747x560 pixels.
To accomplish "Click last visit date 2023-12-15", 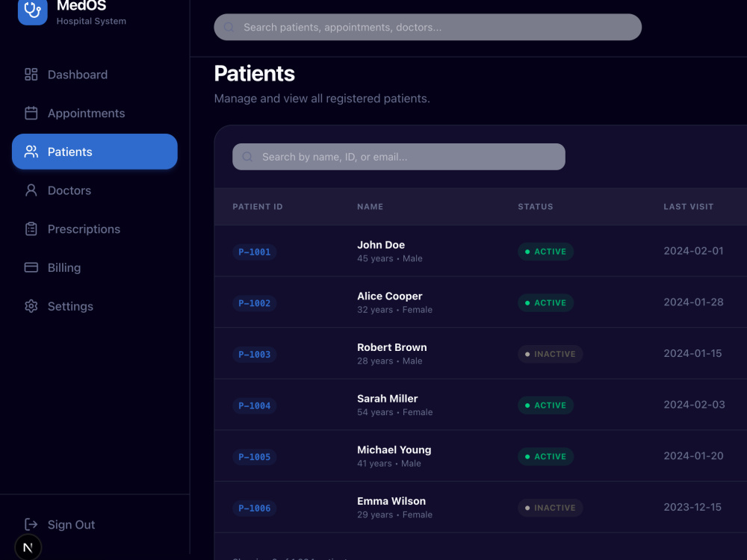I will pyautogui.click(x=692, y=507).
